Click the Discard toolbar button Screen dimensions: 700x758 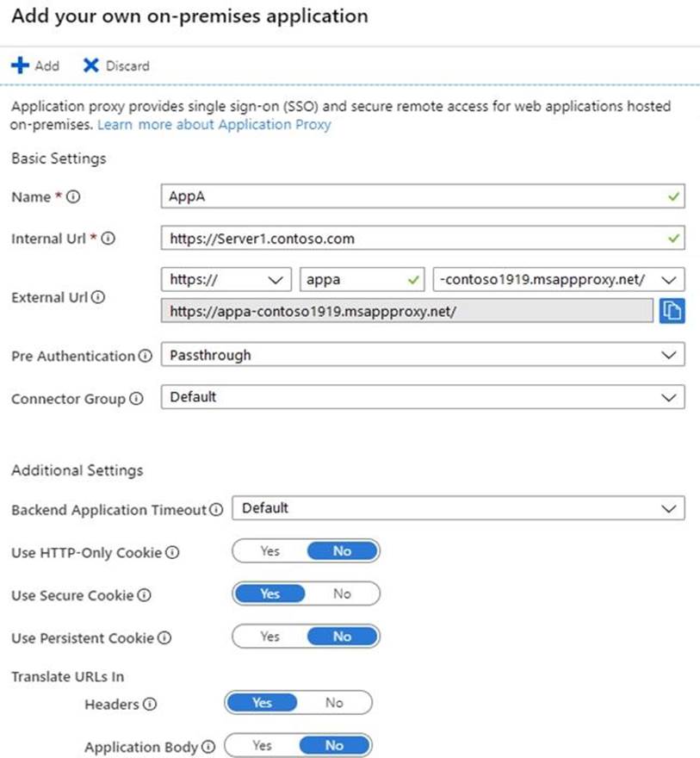(116, 65)
